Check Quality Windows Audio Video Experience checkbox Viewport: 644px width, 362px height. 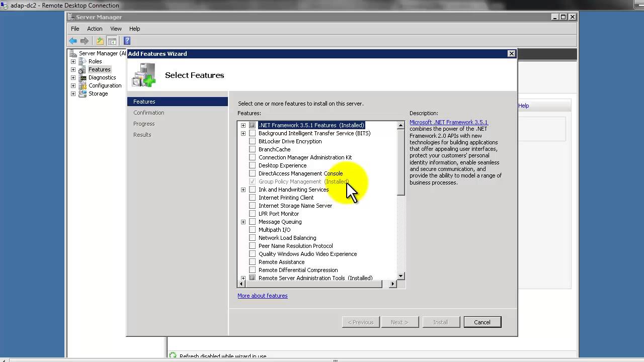coord(253,254)
